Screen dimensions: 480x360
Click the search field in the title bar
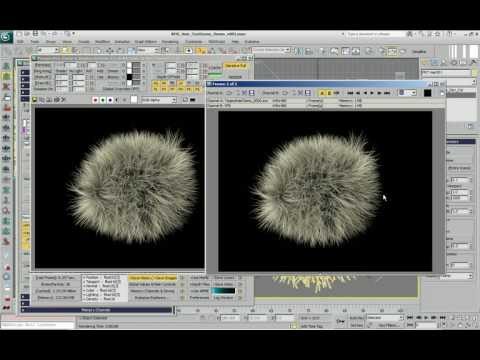(x=374, y=34)
